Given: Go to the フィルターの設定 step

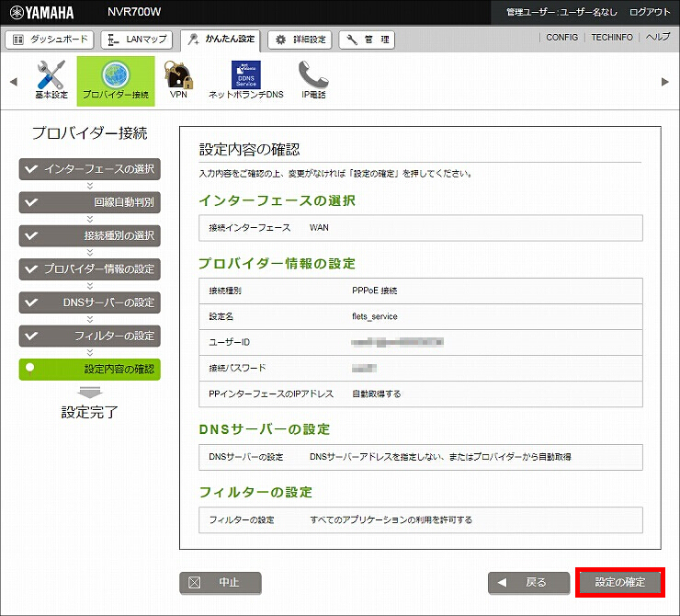Looking at the screenshot, I should click(90, 336).
